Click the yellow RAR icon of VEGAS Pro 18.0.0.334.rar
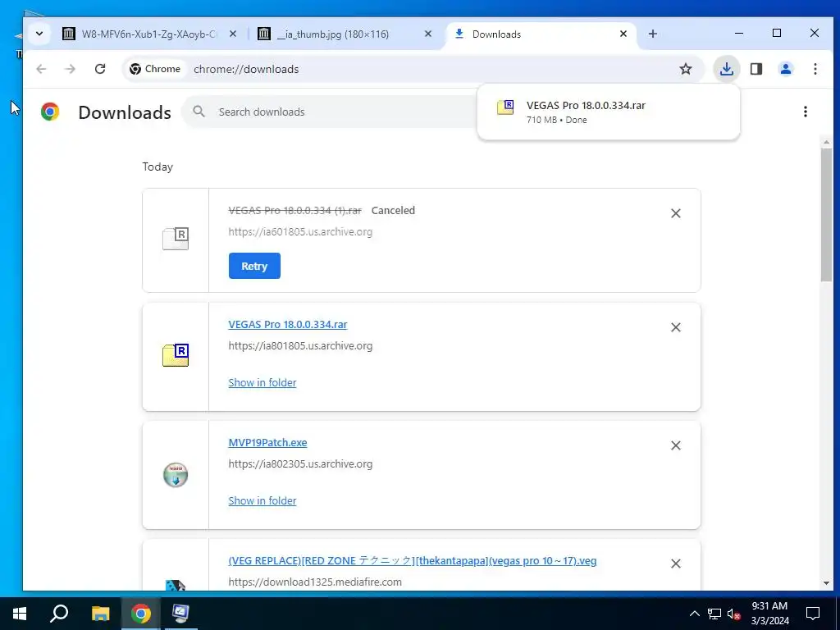Viewport: 840px width, 630px height. pos(176,355)
